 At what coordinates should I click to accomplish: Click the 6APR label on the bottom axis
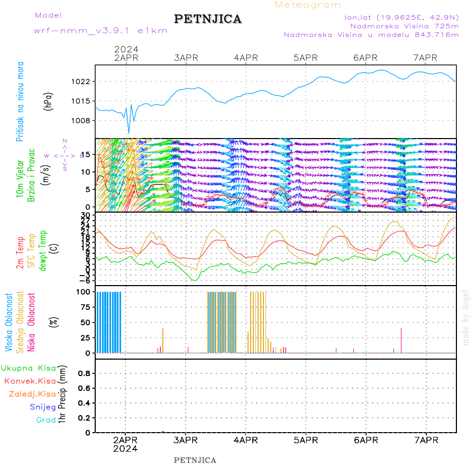(366, 440)
